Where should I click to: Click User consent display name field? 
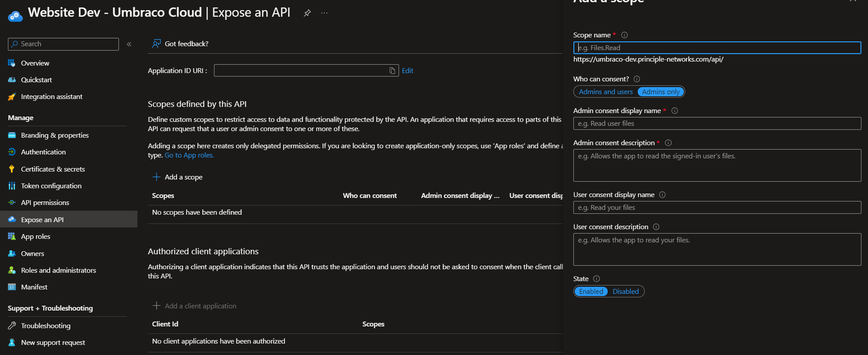pos(717,208)
